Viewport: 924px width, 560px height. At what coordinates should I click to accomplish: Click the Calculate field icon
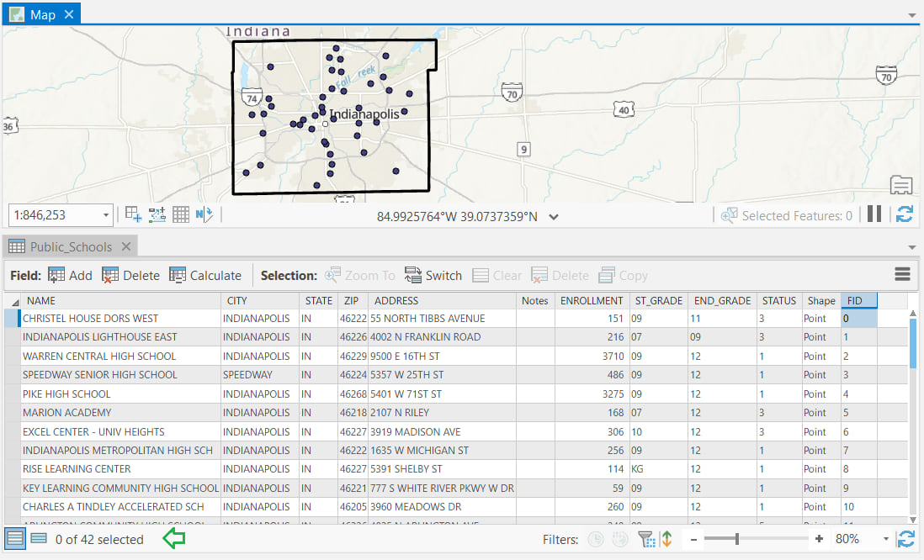click(178, 275)
